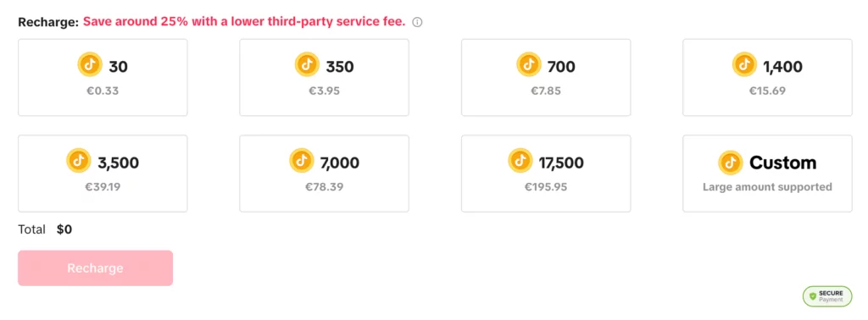The width and height of the screenshot is (868, 320).
Task: Pick the €195.95 coin package
Action: point(546,174)
